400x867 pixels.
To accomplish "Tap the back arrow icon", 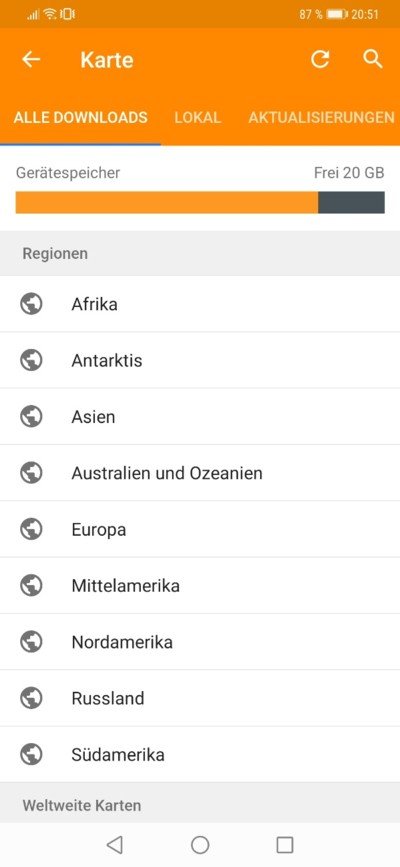I will click(31, 59).
